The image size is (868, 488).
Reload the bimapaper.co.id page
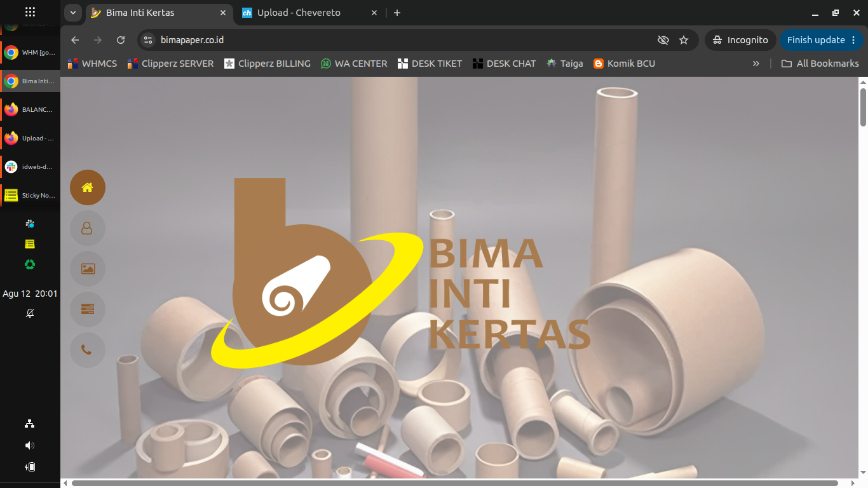[x=121, y=40]
